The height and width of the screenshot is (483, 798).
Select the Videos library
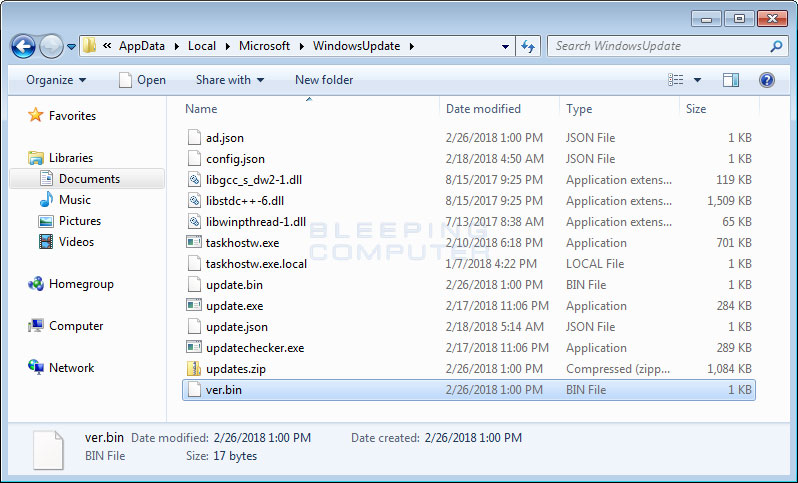(x=67, y=242)
